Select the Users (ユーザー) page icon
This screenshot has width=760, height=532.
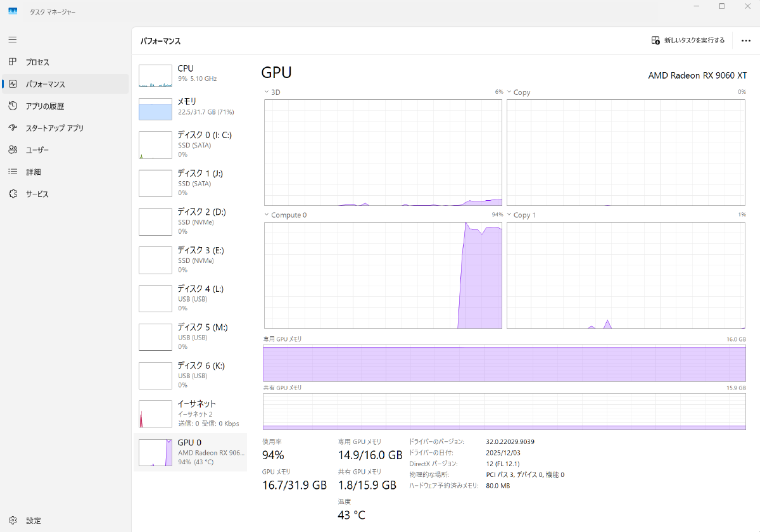(14, 149)
